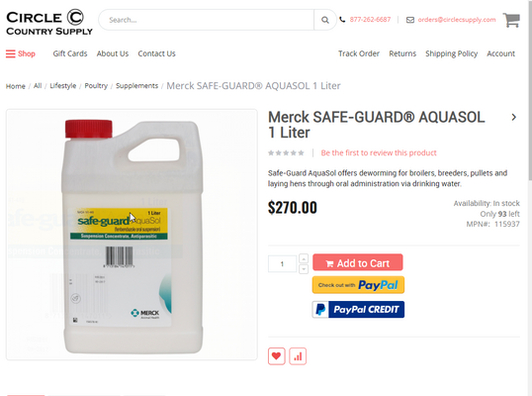Decrease quantity with the down arrow

[x=304, y=269]
